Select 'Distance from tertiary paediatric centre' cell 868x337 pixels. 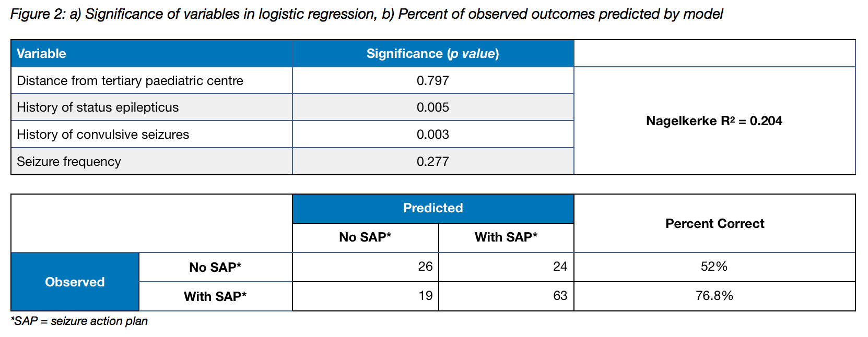click(130, 81)
